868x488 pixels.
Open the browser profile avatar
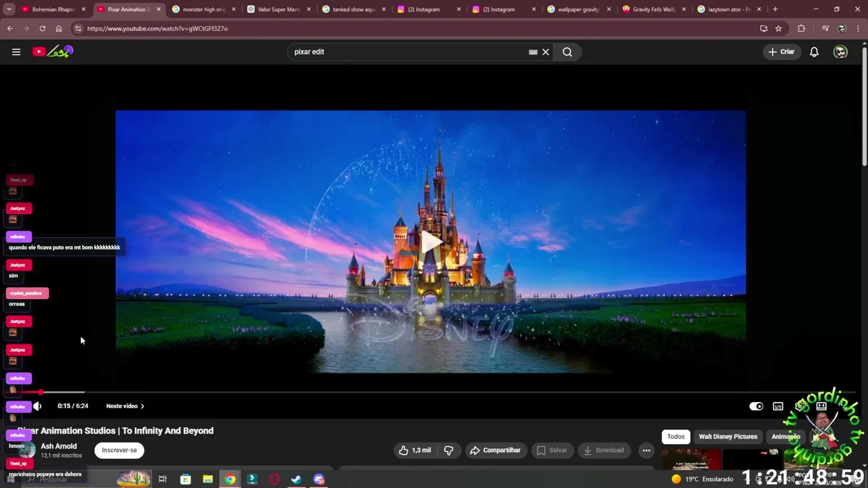click(x=842, y=28)
